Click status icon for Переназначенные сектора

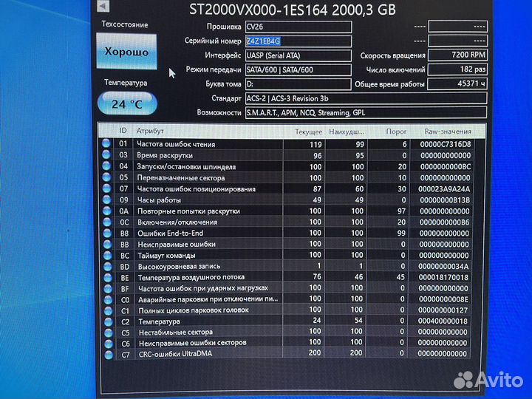[106, 177]
